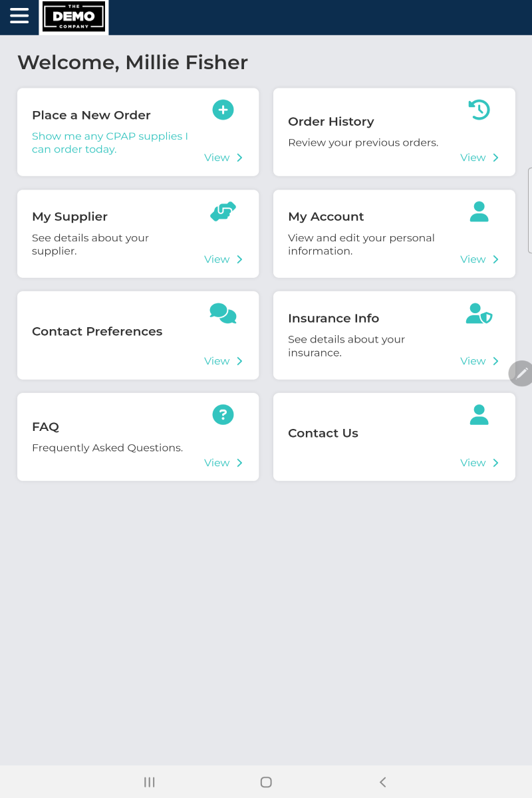Open the FAQ card title
Screen dimensions: 532x798
pyautogui.click(x=45, y=427)
